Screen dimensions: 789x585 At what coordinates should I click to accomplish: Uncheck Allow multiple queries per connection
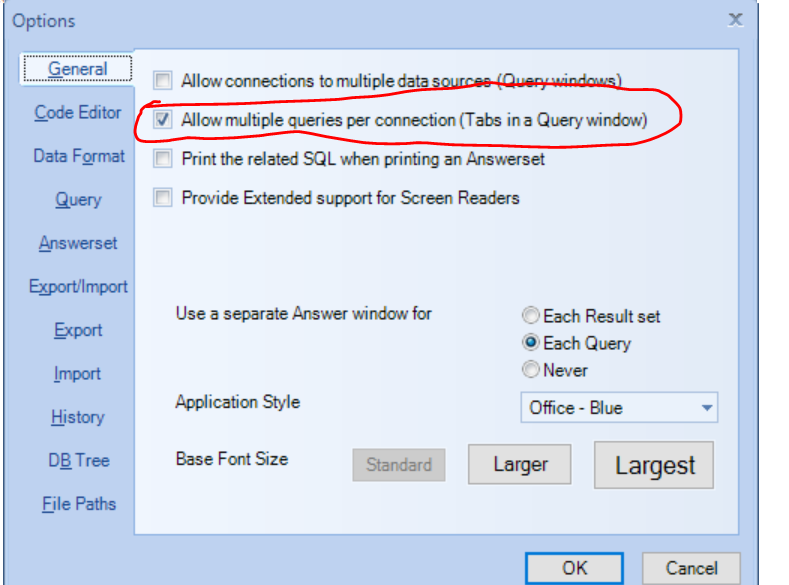point(163,120)
